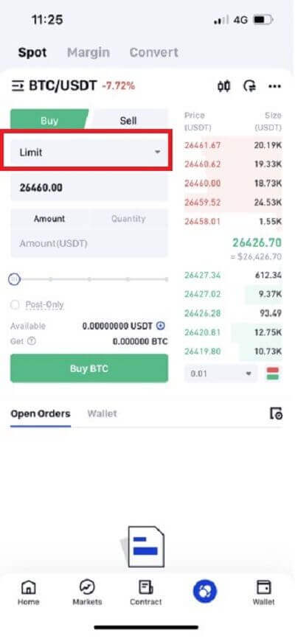This screenshot has width=295, height=644.
Task: Open Wallet in bottom navigation bar
Action: pos(264,592)
